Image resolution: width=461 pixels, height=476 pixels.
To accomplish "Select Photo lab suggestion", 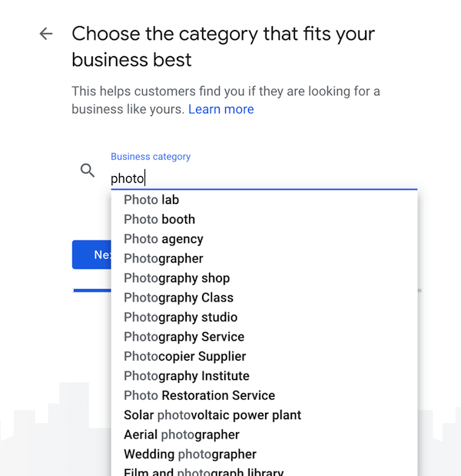I will [264, 200].
